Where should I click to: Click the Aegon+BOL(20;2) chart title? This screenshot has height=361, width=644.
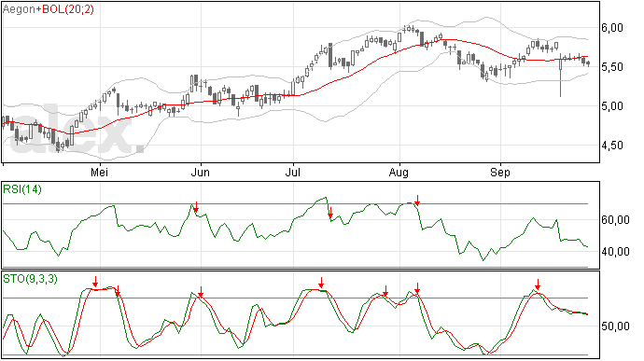coord(48,8)
